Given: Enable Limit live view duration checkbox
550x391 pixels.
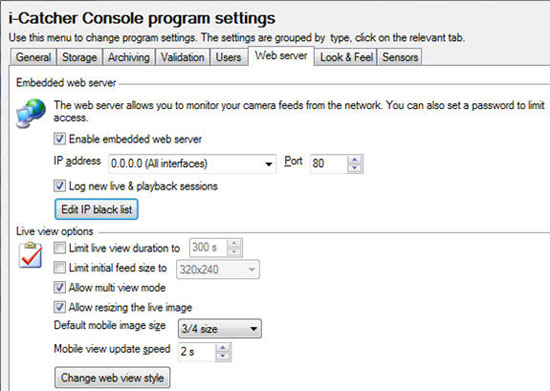Looking at the screenshot, I should tap(60, 248).
